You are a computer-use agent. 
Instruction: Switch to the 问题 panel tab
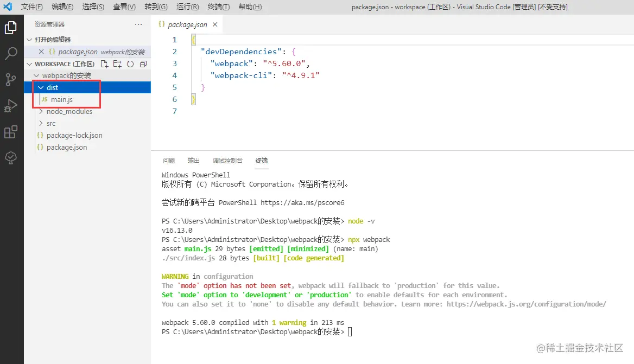click(x=169, y=161)
